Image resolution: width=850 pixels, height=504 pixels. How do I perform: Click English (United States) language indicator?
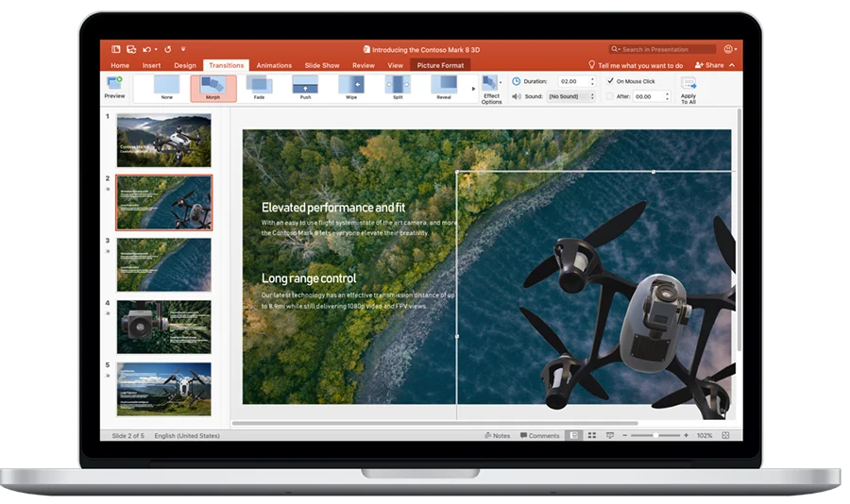coord(187,435)
